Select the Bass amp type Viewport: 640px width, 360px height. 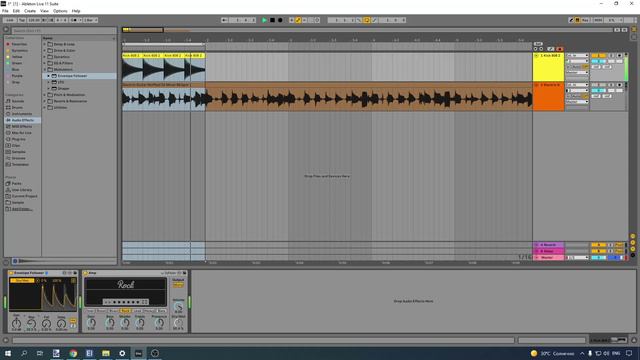click(161, 311)
